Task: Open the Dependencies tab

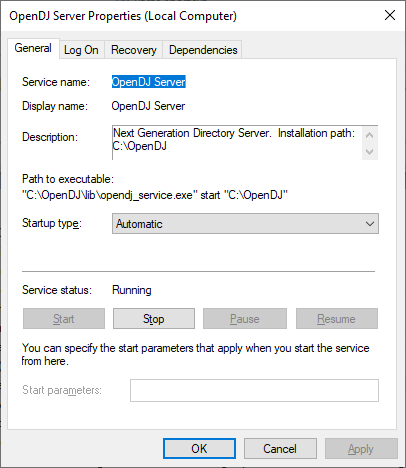Action: 203,50
